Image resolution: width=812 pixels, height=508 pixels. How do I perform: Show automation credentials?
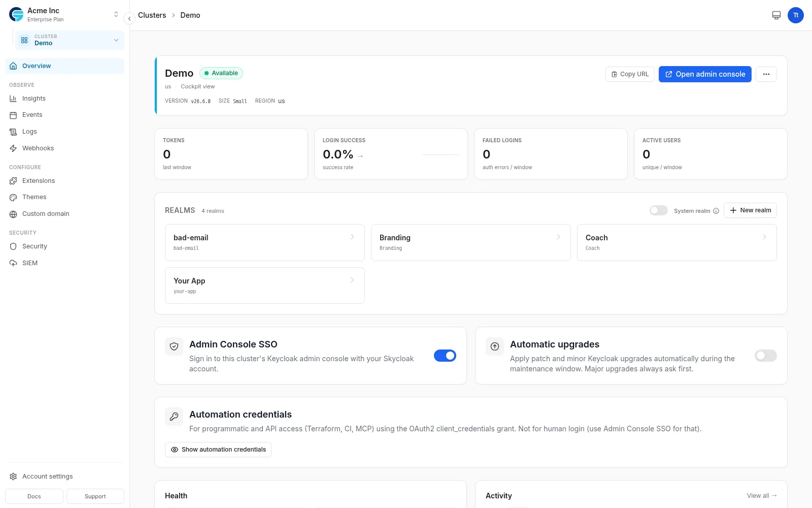click(218, 450)
